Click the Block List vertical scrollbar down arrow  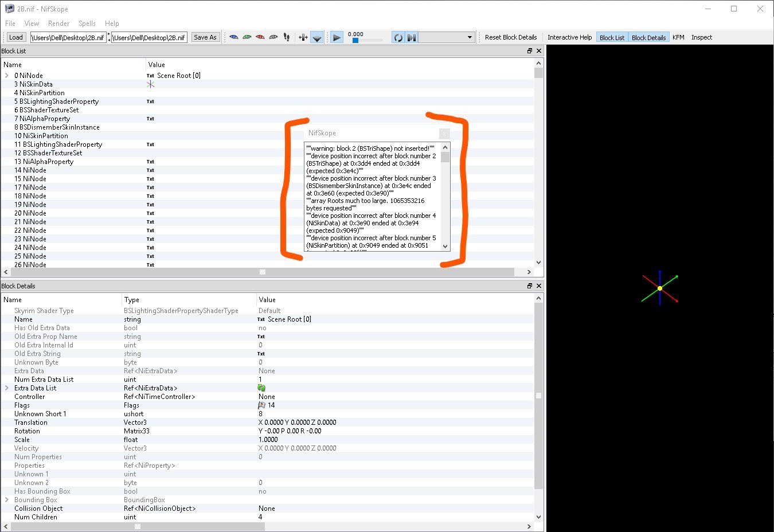point(538,263)
